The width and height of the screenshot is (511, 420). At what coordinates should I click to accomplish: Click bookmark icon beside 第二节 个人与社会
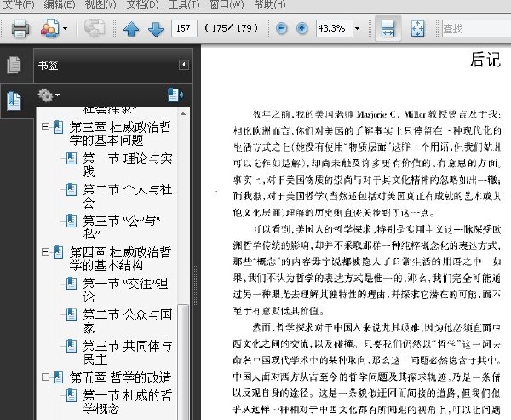coord(72,189)
